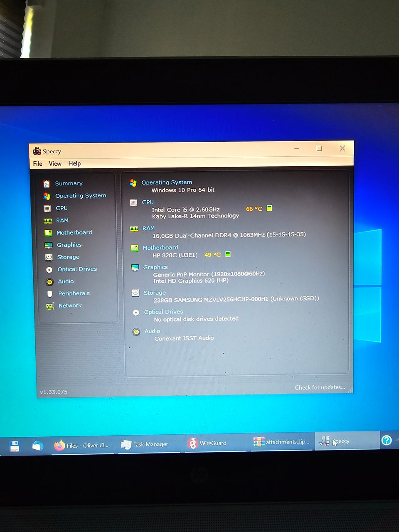The image size is (399, 532).
Task: Click the Windows flag icon beside sidebar Operating System
Action: [x=47, y=196]
